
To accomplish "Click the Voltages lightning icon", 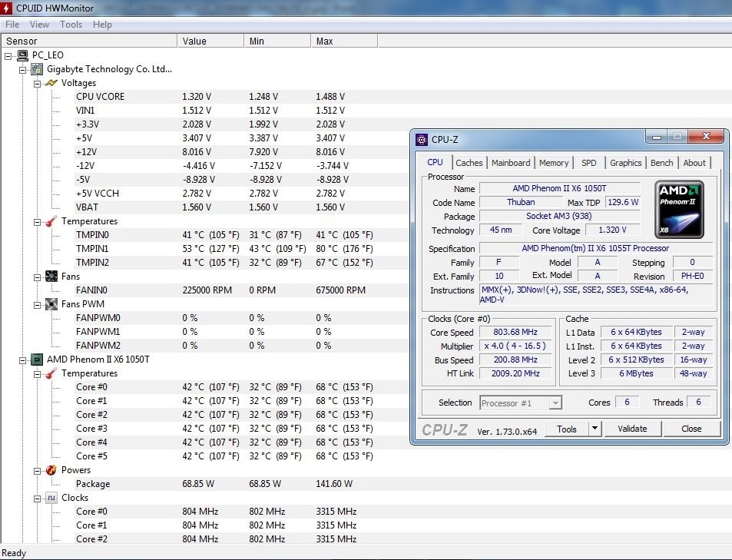I will click(51, 83).
